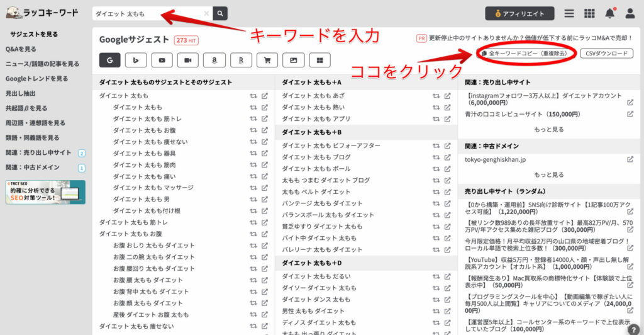Screen dimensions: 644x335
Task: Open 青汁の口コミレビューサイト（150,000円） listing
Action: pyautogui.click(x=523, y=114)
